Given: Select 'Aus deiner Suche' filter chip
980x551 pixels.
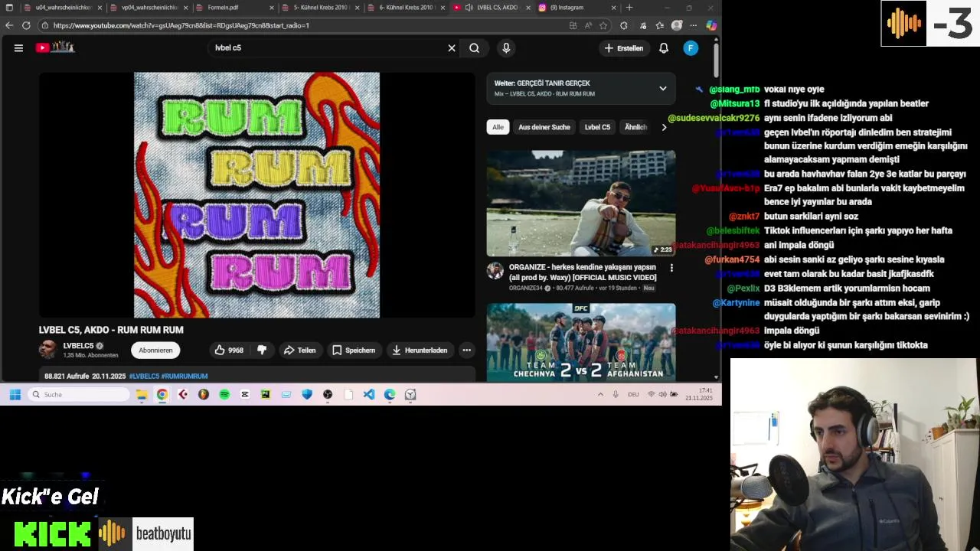Looking at the screenshot, I should 544,127.
